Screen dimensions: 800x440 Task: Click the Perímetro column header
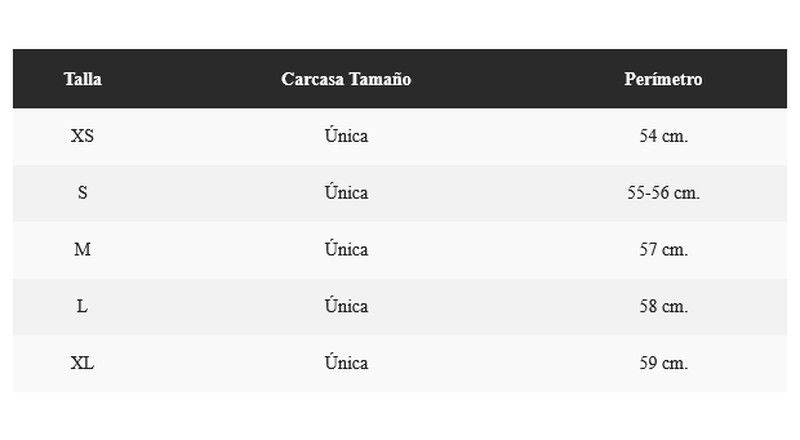click(x=663, y=79)
